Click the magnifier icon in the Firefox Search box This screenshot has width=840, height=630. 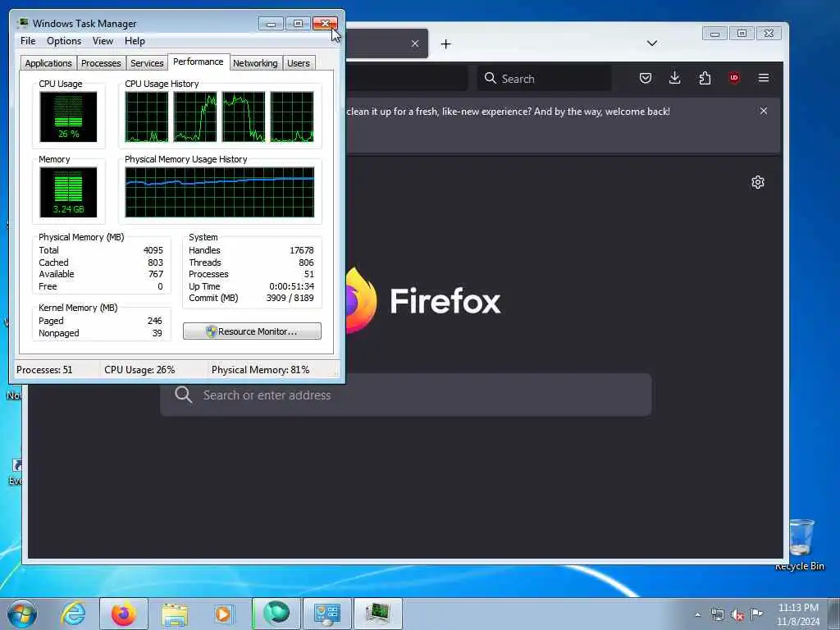(x=491, y=78)
